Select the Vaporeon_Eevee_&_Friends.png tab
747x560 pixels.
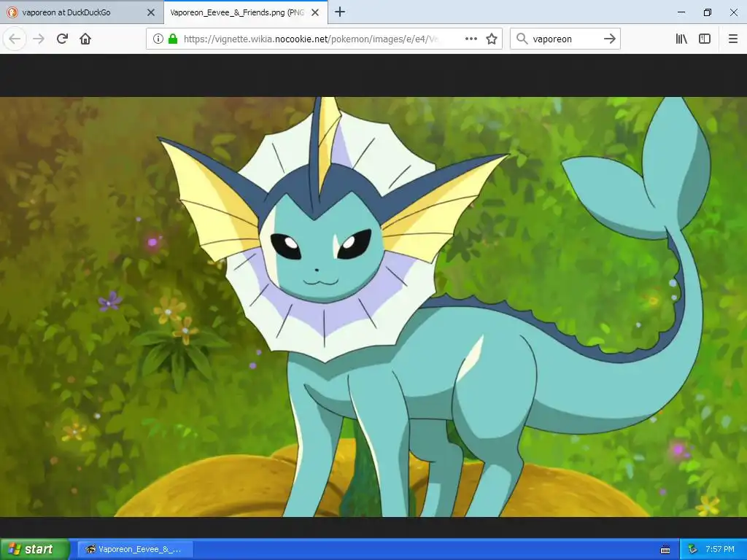tap(245, 12)
